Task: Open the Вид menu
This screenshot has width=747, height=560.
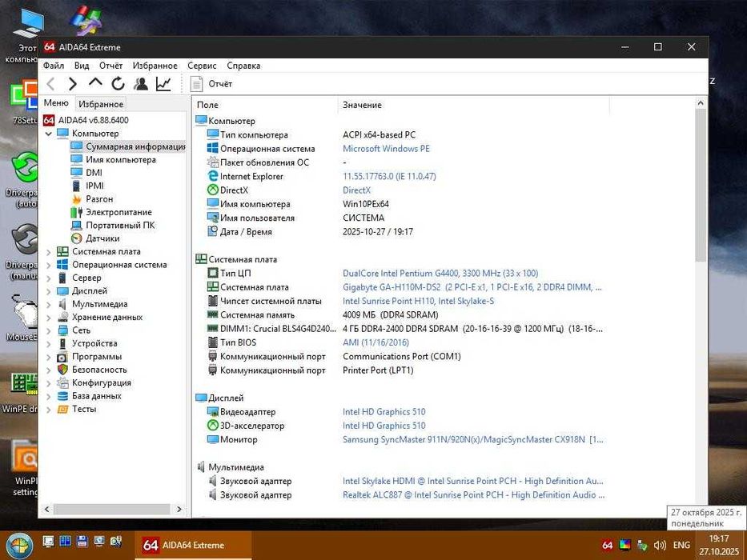Action: tap(82, 66)
